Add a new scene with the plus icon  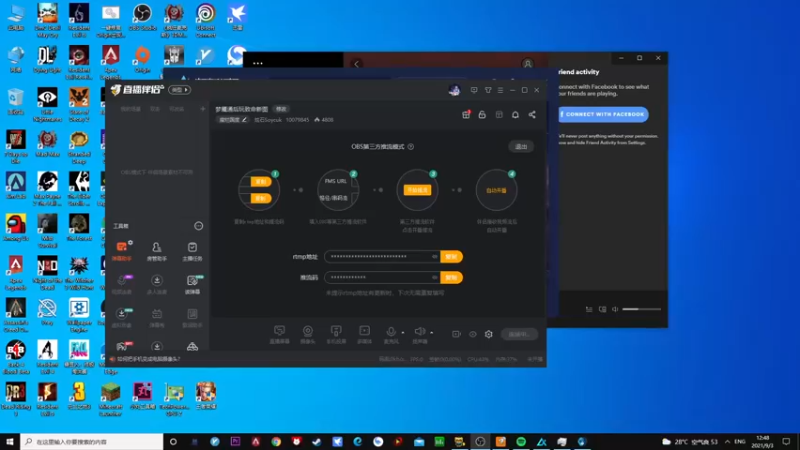coord(203,109)
